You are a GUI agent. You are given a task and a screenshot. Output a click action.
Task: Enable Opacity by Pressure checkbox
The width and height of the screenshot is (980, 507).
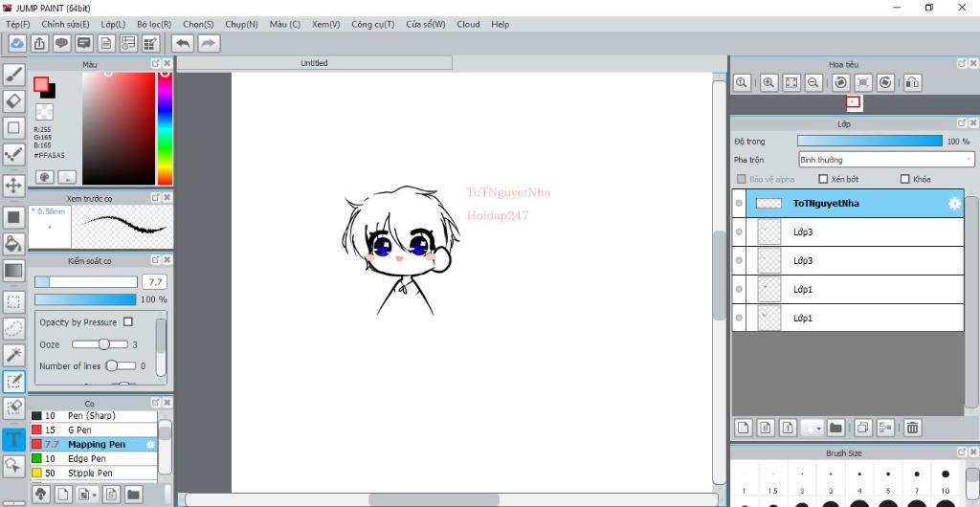(x=128, y=322)
